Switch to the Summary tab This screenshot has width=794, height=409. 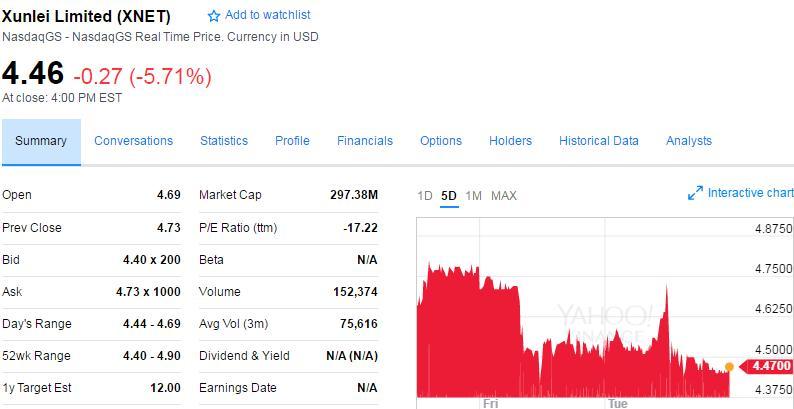[41, 141]
